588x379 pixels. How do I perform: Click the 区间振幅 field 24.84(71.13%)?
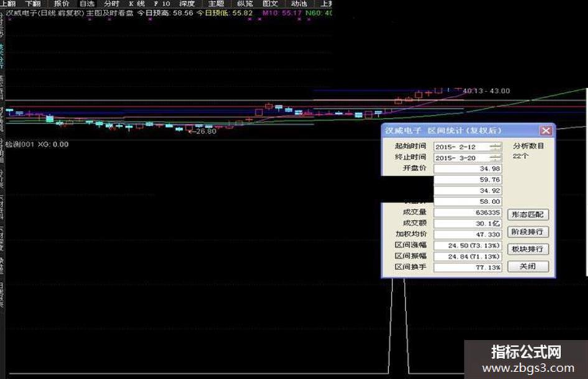pos(468,256)
